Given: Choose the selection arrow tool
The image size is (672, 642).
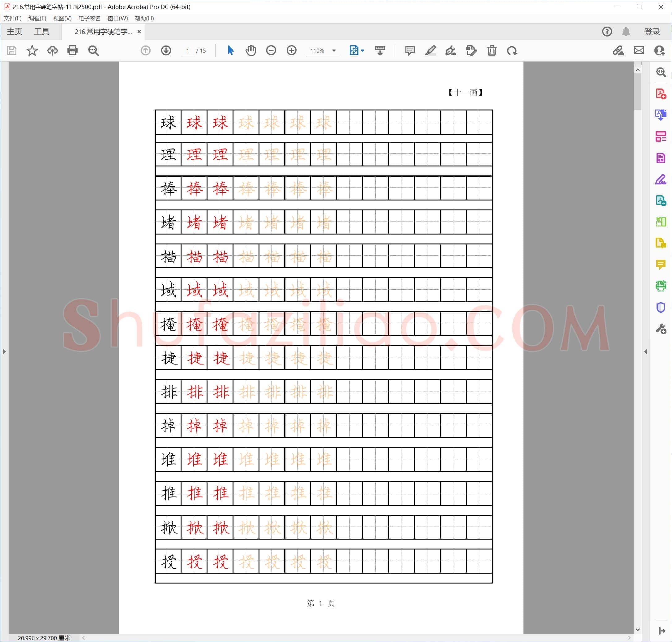Looking at the screenshot, I should tap(230, 51).
